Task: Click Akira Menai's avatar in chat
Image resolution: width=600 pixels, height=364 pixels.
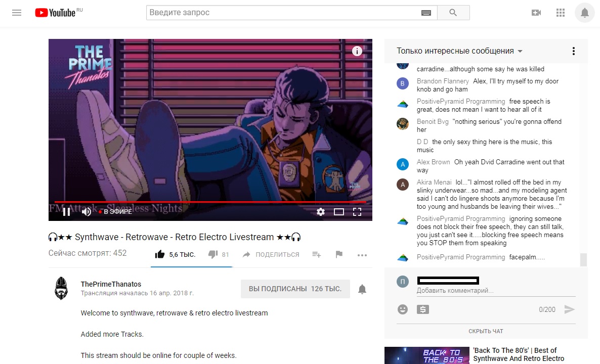Action: tap(403, 185)
